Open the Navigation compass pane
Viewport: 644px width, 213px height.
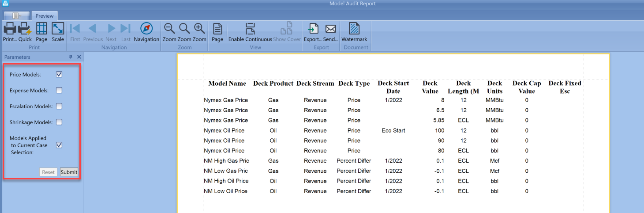[146, 29]
